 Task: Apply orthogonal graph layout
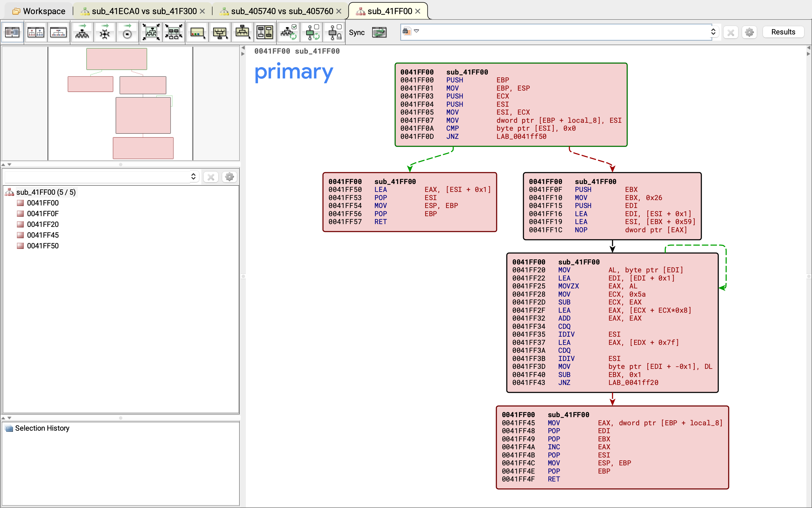[105, 32]
